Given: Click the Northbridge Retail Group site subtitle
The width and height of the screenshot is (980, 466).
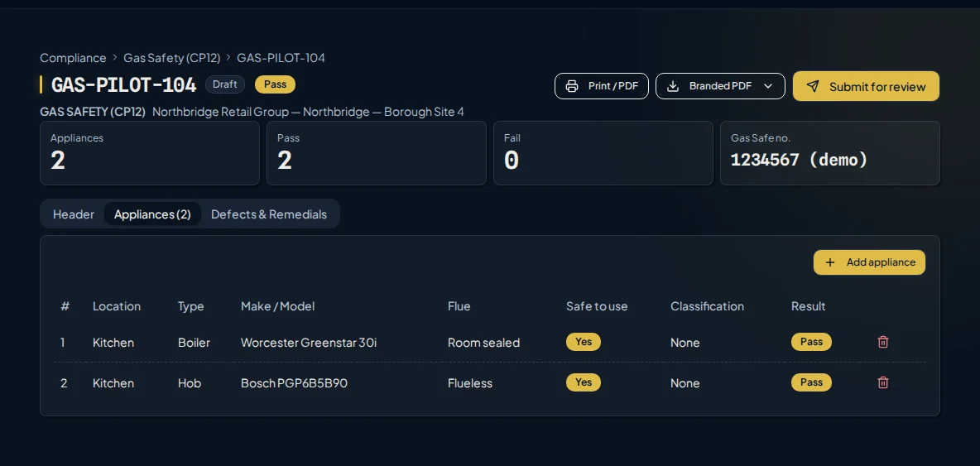Looking at the screenshot, I should coord(308,112).
